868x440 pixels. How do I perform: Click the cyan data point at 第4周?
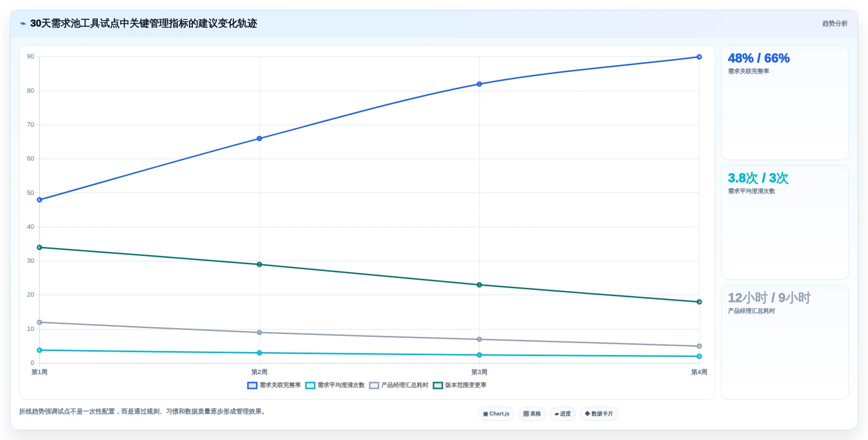(x=699, y=357)
